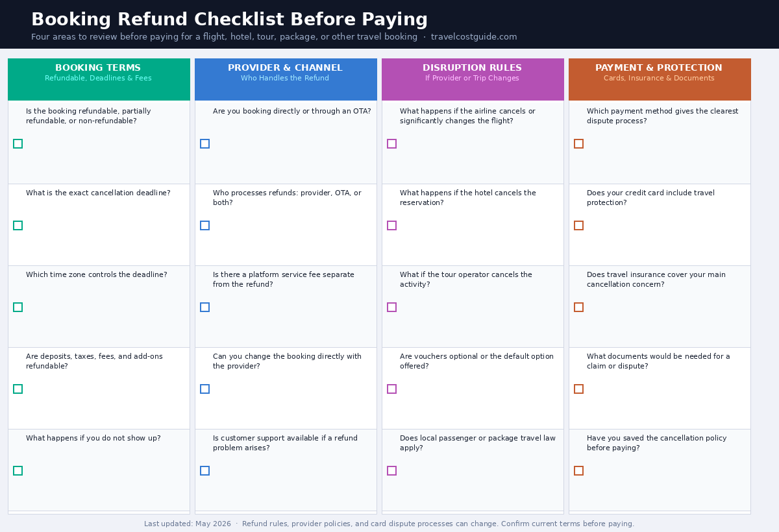Tick the clearest dispute process payment checkbox
779x532 pixels.
[578, 144]
